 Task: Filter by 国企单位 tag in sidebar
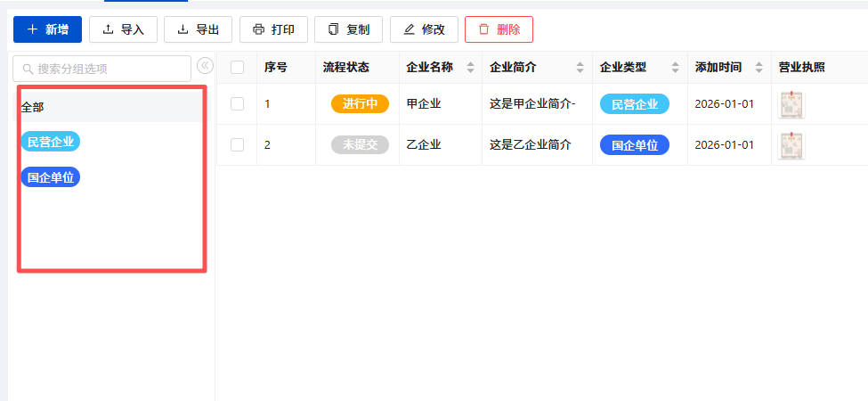[51, 177]
